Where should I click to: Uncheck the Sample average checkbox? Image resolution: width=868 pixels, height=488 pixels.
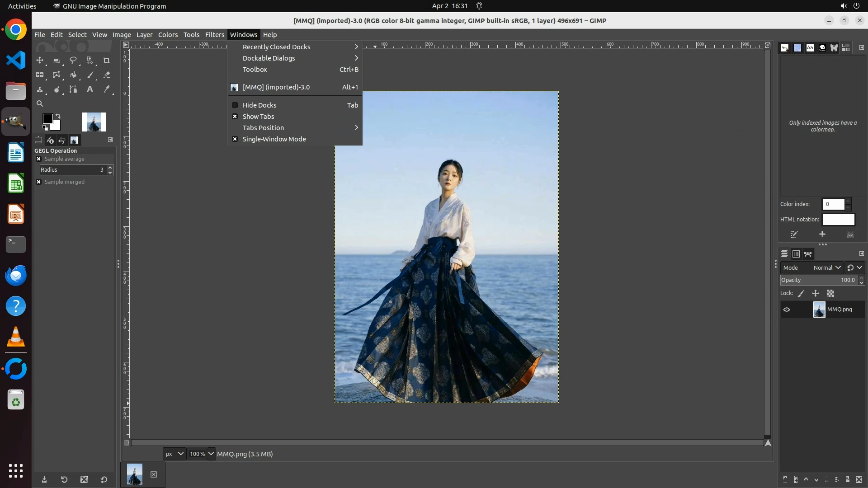[x=39, y=159]
